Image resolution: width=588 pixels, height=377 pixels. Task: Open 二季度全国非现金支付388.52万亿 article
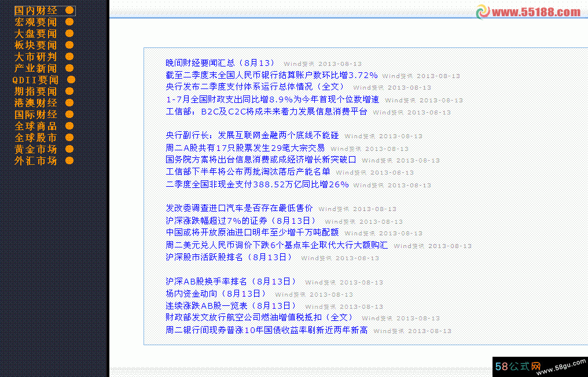[x=257, y=184]
